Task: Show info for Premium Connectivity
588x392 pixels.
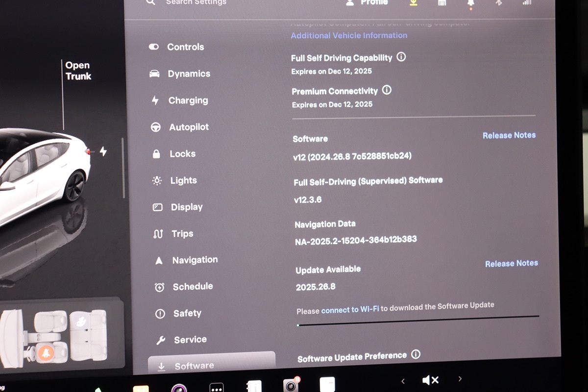Action: tap(387, 90)
